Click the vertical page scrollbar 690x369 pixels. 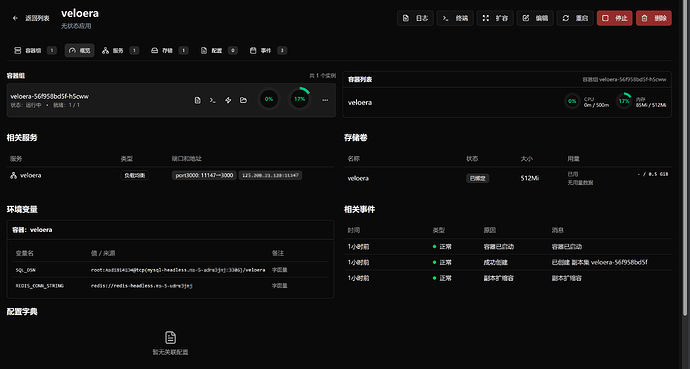(685, 158)
